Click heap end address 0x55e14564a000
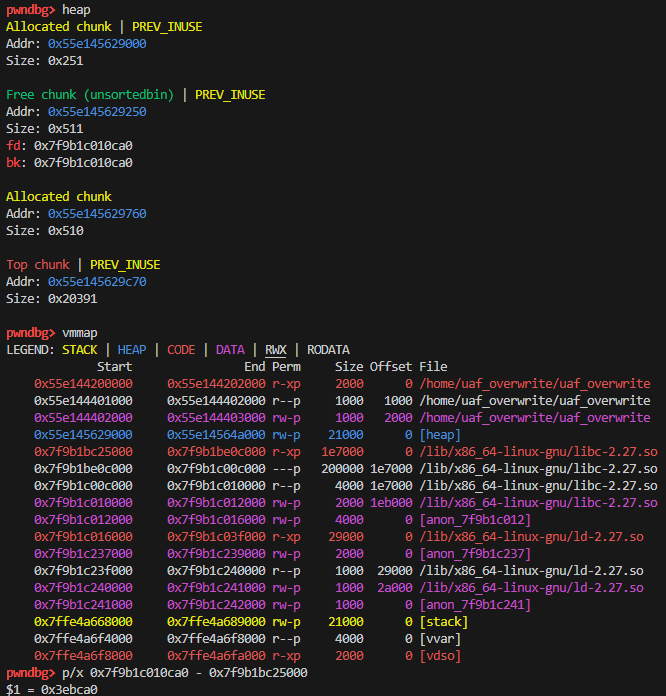Image resolution: width=666 pixels, height=696 pixels. click(x=216, y=435)
